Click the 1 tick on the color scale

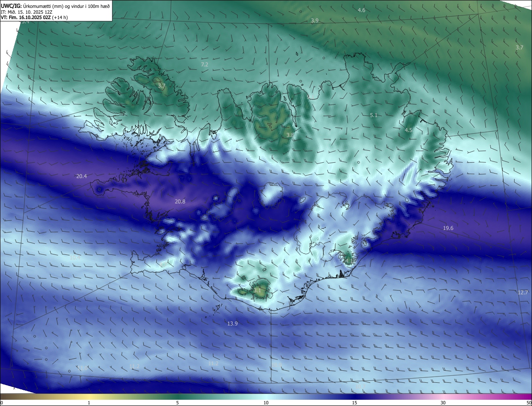coord(89,403)
